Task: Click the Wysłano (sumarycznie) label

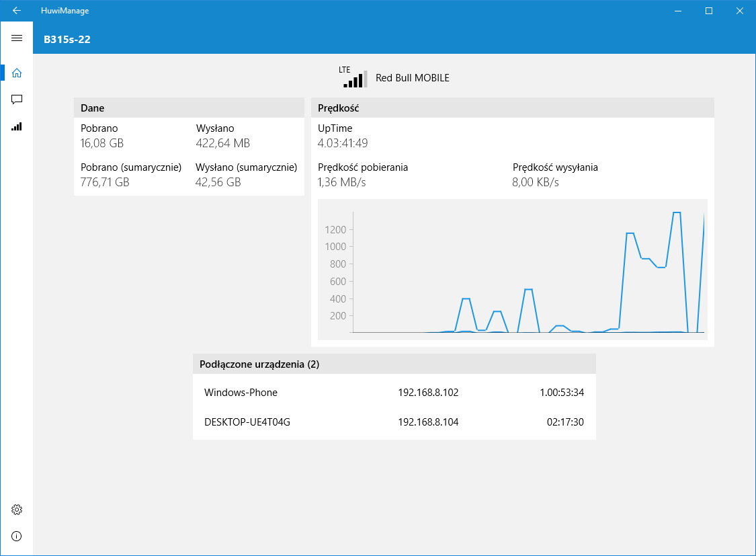Action: [x=247, y=167]
